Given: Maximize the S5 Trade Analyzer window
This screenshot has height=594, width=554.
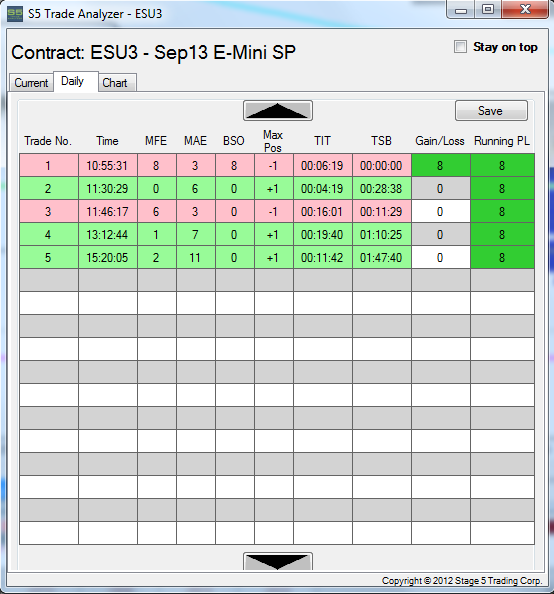Looking at the screenshot, I should pyautogui.click(x=488, y=9).
